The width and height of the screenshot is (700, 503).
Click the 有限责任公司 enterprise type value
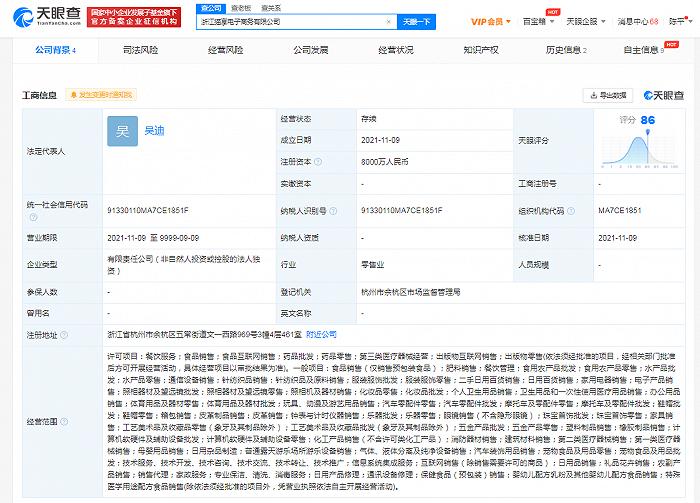[184, 265]
